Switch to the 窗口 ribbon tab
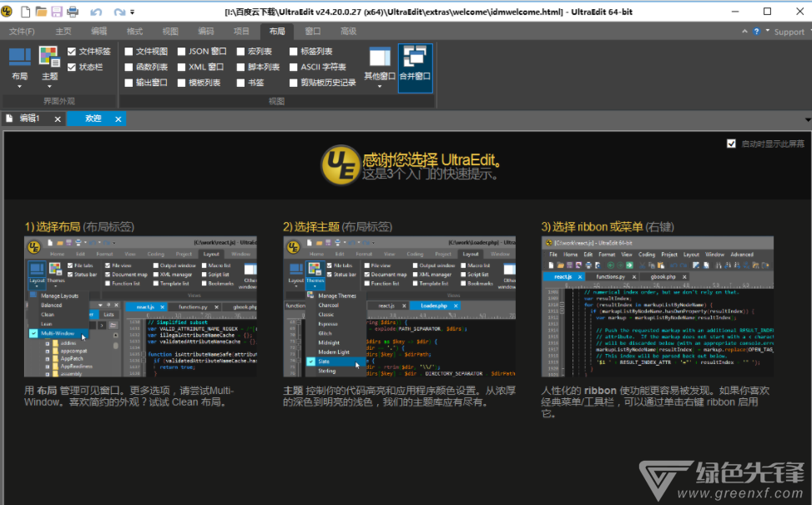The width and height of the screenshot is (812, 505). click(x=313, y=32)
